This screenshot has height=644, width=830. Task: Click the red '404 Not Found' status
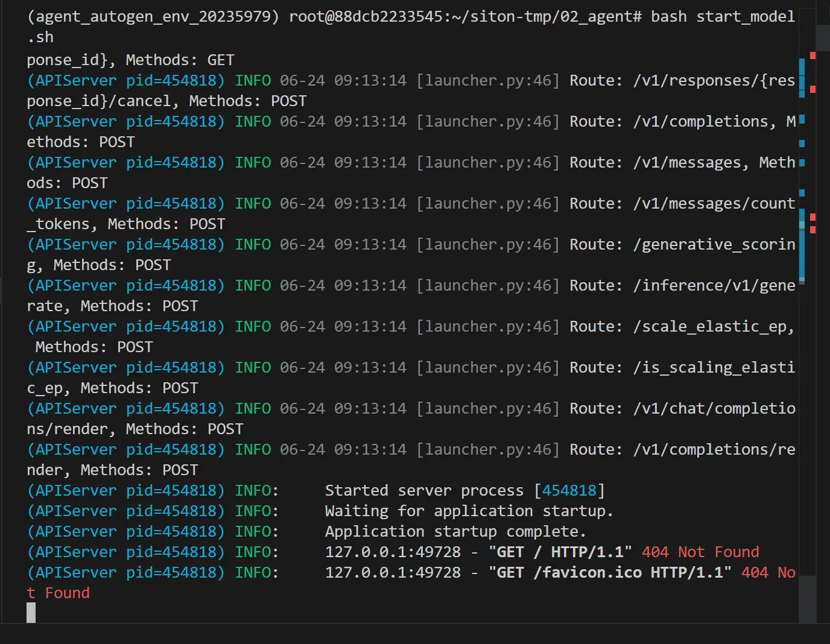(700, 552)
